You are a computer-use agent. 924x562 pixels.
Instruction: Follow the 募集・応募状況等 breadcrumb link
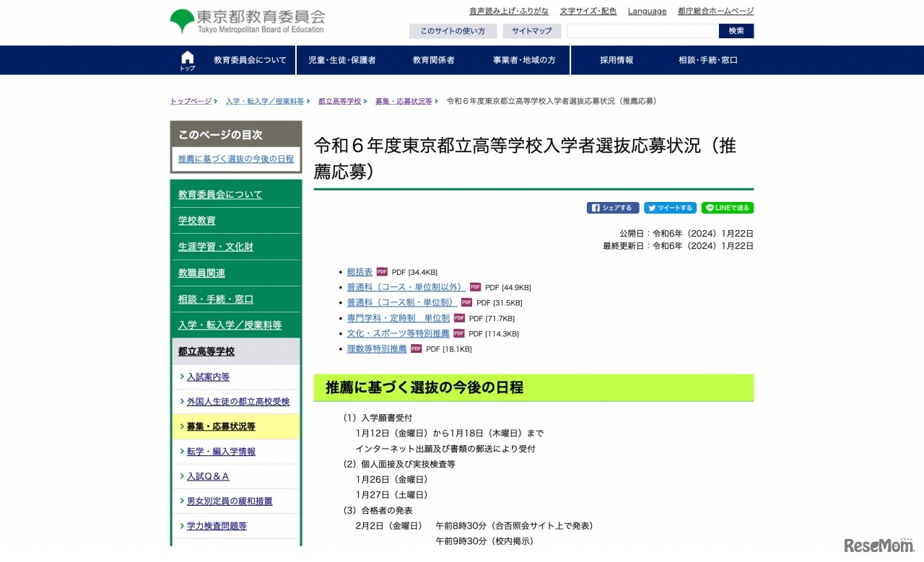[404, 101]
